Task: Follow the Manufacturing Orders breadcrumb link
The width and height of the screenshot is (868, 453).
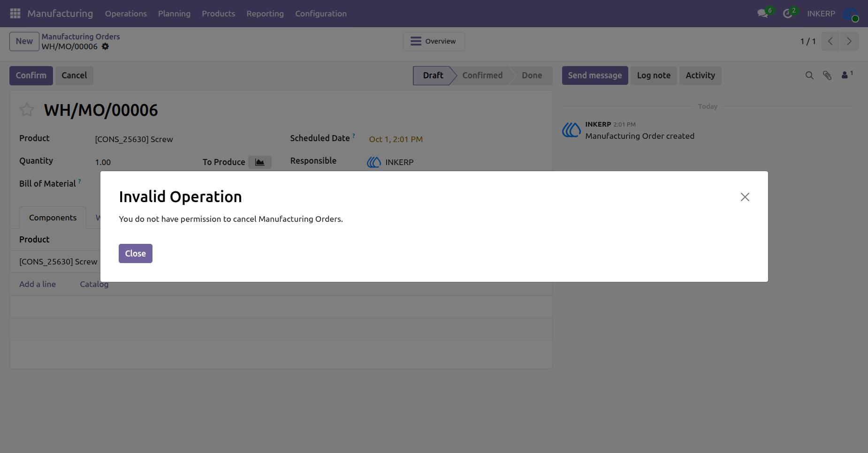Action: point(81,37)
